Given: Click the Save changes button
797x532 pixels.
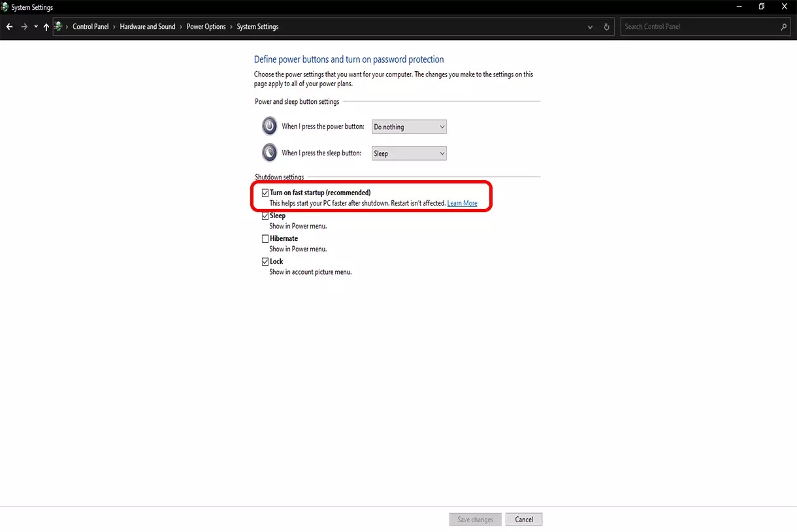Looking at the screenshot, I should 476,520.
